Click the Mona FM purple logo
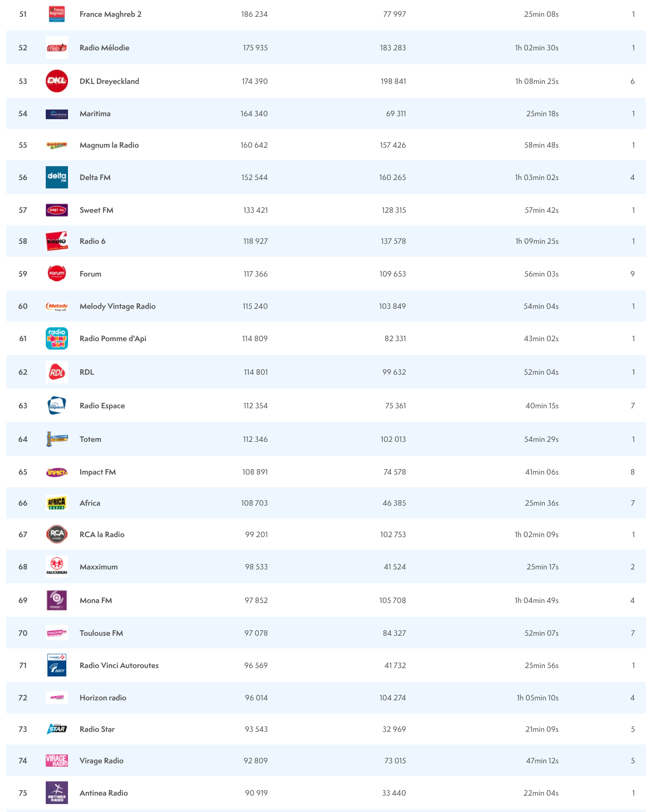 pyautogui.click(x=57, y=600)
